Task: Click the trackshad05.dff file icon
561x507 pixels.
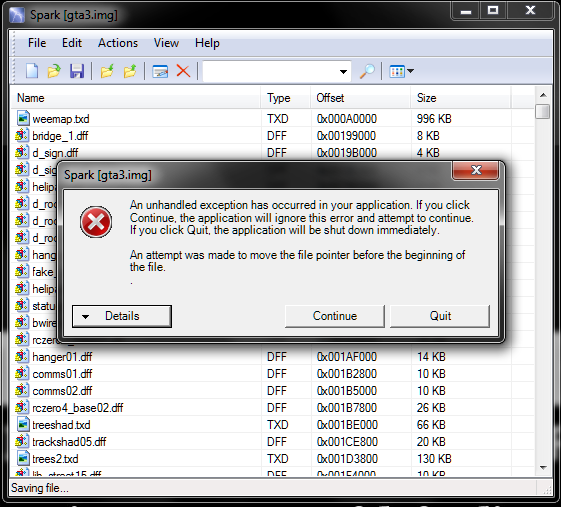Action: (x=21, y=441)
